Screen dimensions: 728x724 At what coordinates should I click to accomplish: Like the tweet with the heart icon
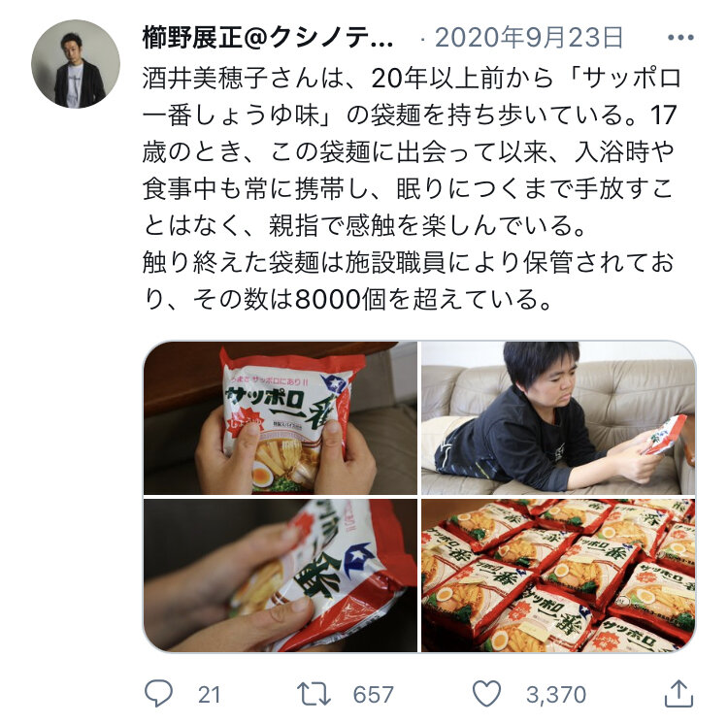click(486, 694)
